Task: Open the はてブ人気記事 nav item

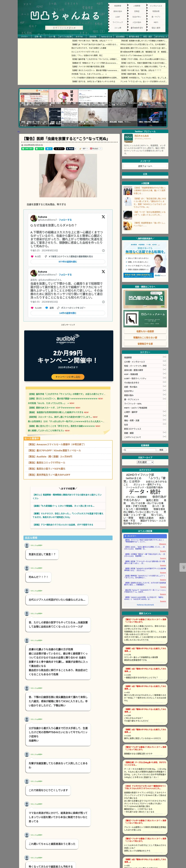Action: point(65,36)
